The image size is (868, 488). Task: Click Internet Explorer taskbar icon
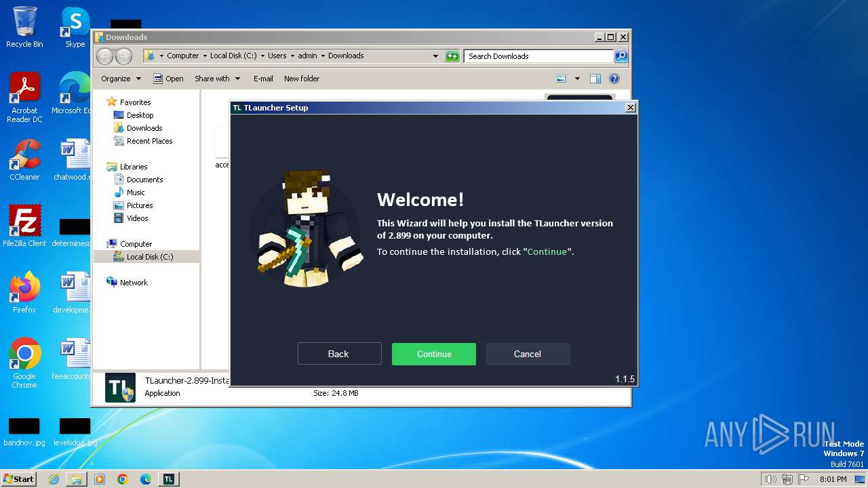pos(54,479)
